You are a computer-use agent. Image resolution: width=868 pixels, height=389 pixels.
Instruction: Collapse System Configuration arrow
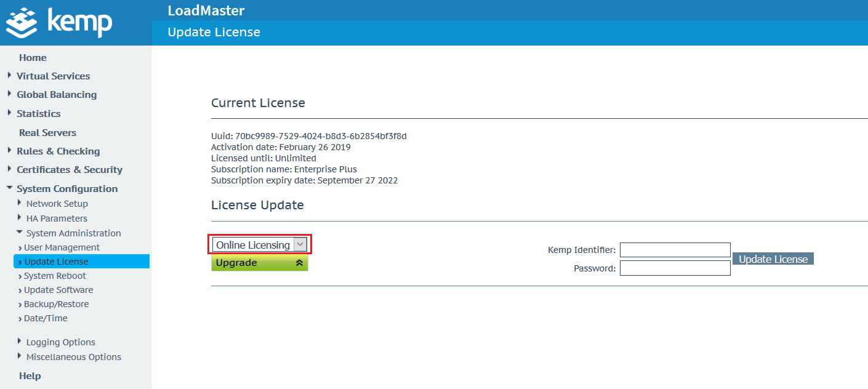tap(9, 188)
